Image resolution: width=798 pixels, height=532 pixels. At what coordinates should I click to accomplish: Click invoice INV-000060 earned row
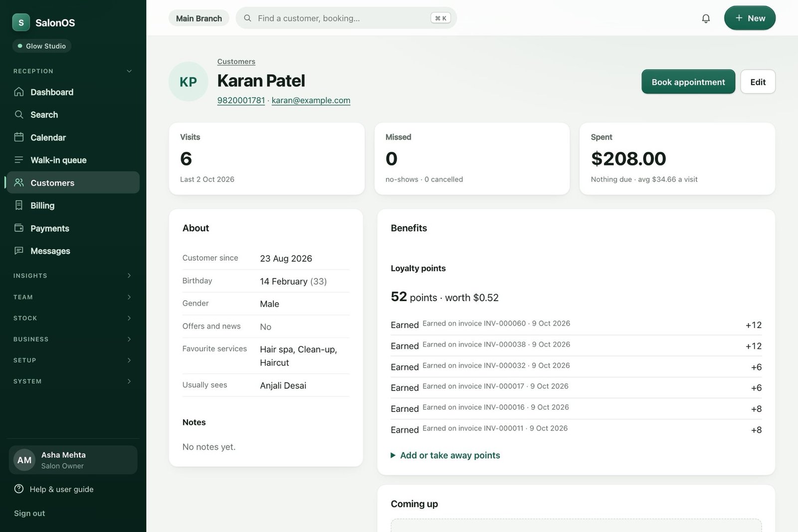click(x=576, y=325)
